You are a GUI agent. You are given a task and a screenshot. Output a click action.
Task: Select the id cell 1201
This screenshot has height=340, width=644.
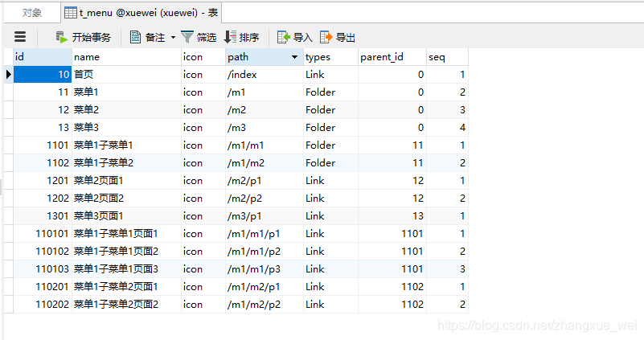click(43, 180)
